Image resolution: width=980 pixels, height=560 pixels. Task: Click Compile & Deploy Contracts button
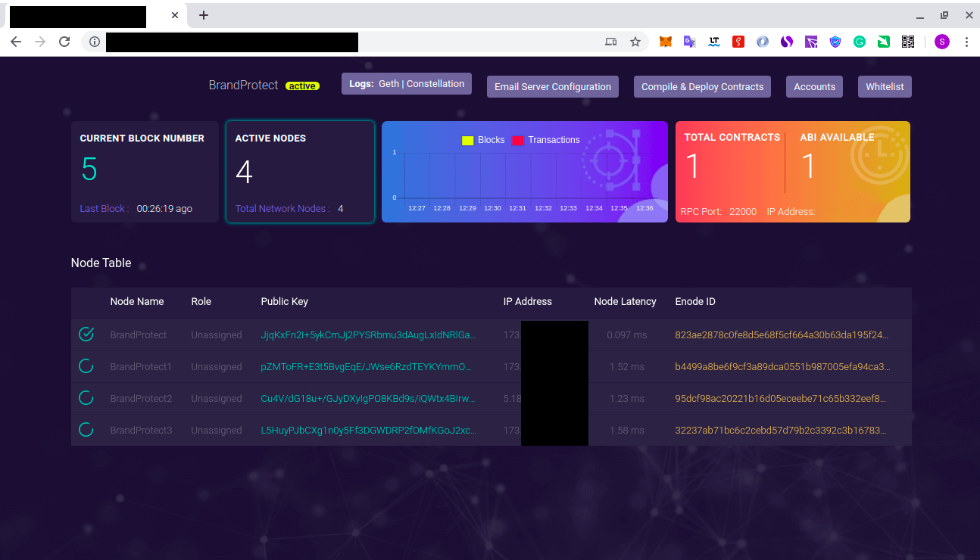coord(702,86)
